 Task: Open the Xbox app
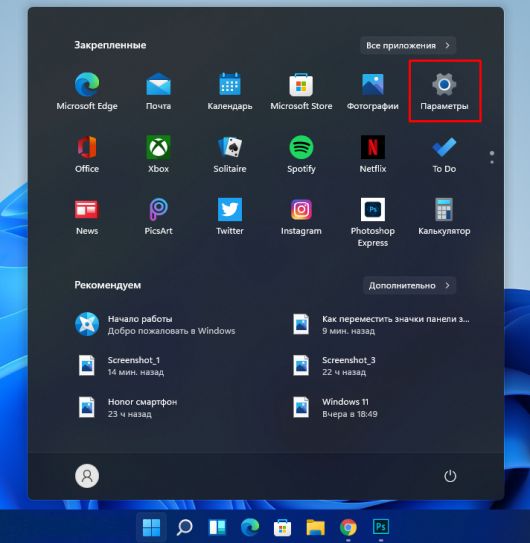(158, 154)
